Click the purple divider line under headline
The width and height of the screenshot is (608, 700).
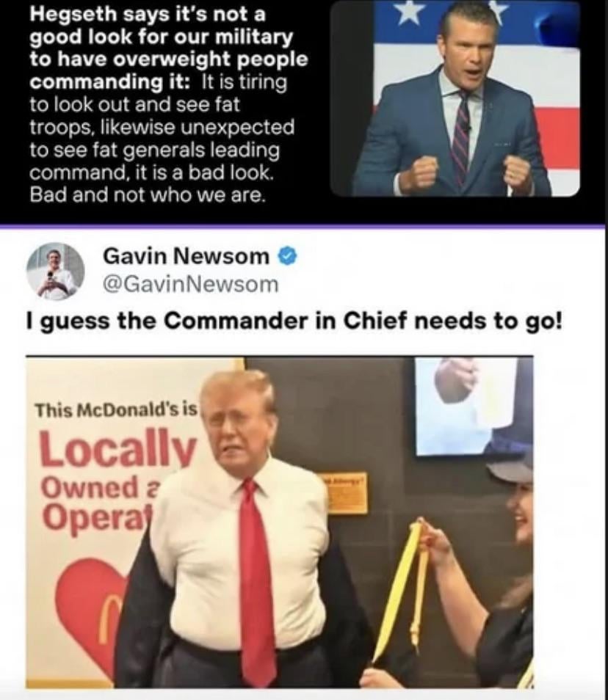303,227
